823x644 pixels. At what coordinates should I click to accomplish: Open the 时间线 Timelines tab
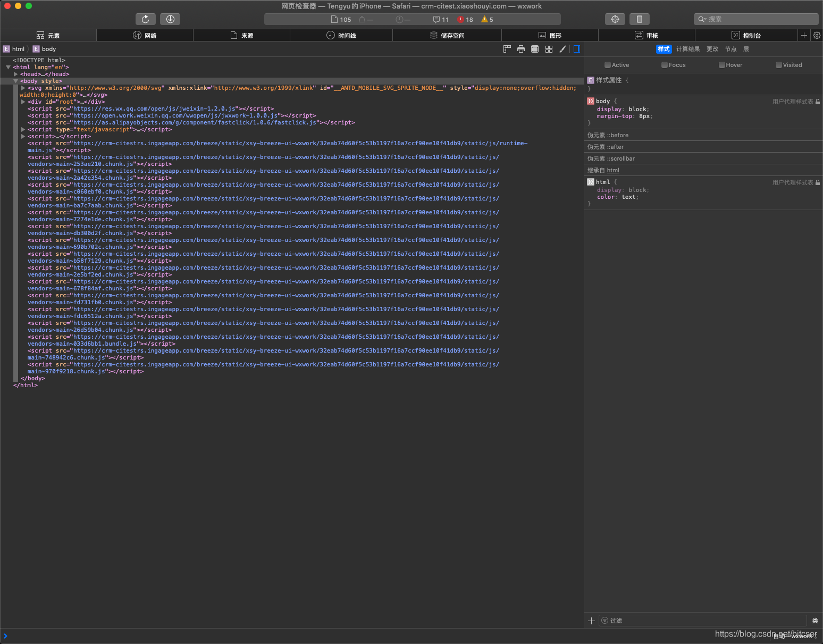pyautogui.click(x=341, y=35)
